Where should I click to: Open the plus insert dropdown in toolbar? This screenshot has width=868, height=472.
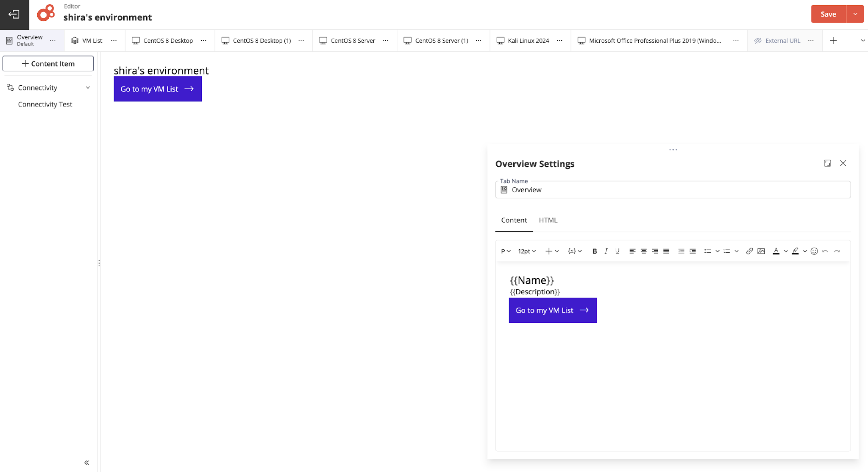(552, 251)
